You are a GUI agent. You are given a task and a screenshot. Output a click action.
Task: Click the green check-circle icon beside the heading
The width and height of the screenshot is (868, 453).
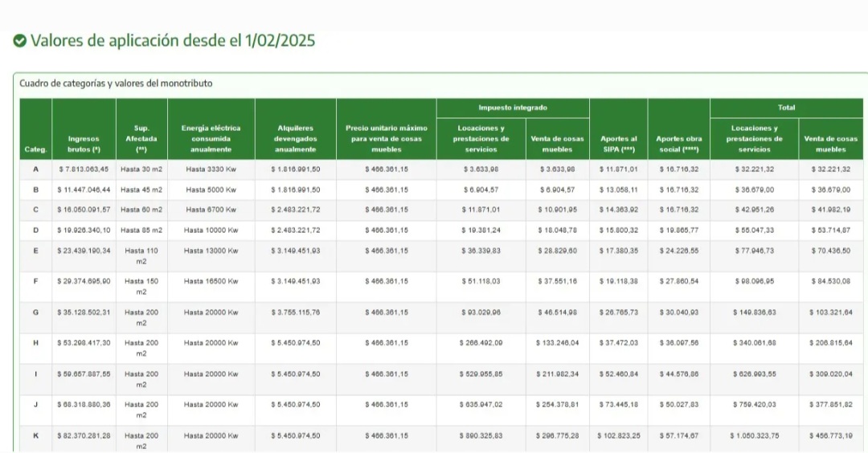point(20,41)
